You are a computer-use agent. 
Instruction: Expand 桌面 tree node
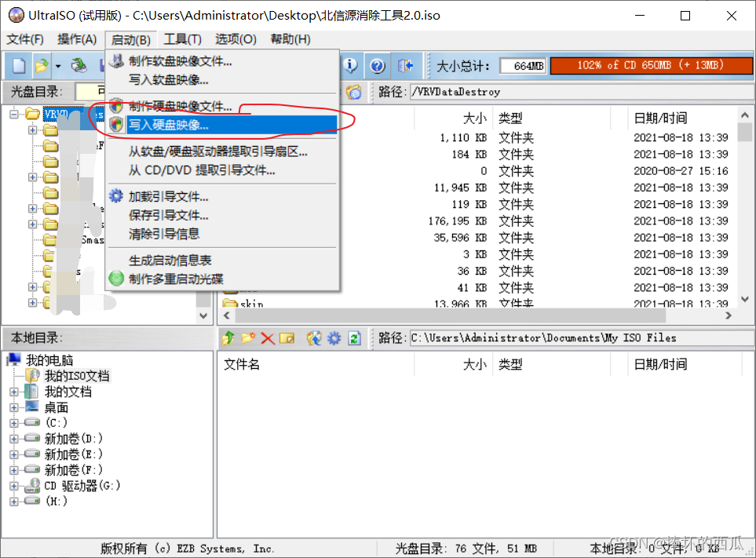pyautogui.click(x=14, y=407)
